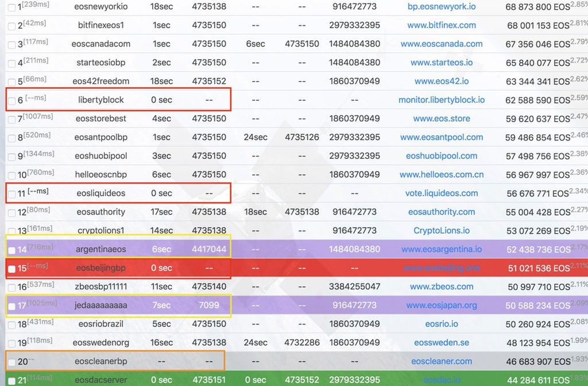Select the checkbox for eosriobrazil
This screenshot has height=386, width=588.
tap(11, 325)
